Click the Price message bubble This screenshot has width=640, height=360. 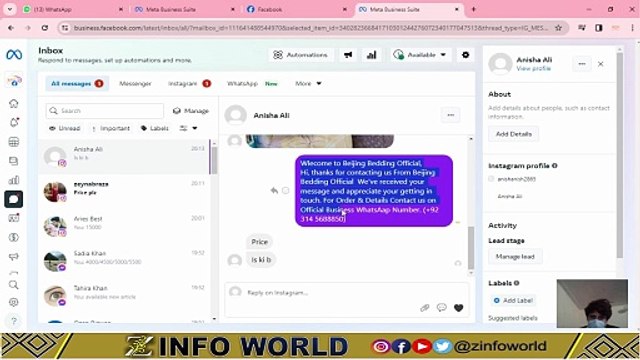[x=259, y=242]
